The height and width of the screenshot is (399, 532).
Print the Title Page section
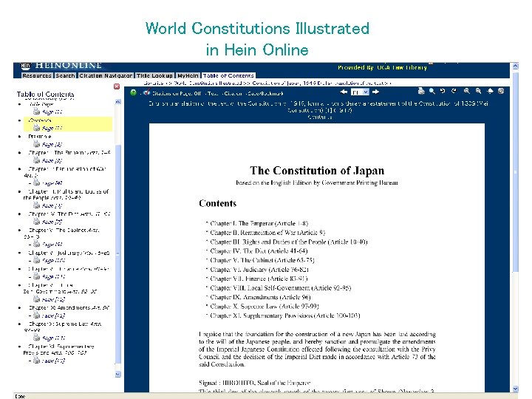[x=36, y=111]
